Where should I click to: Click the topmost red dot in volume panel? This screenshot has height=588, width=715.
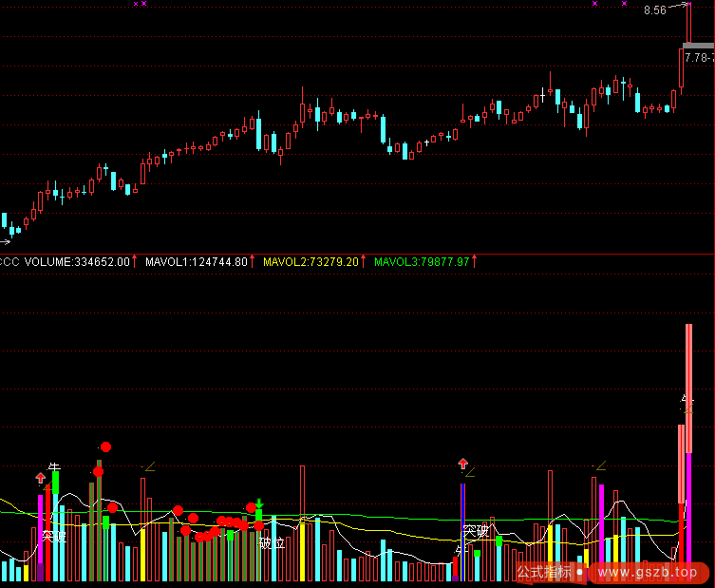(106, 446)
